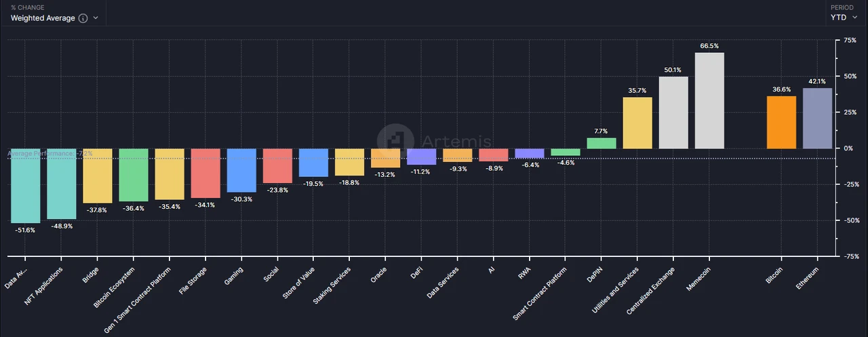Click the NFT Applications bar
The height and width of the screenshot is (337, 868).
tap(62, 184)
